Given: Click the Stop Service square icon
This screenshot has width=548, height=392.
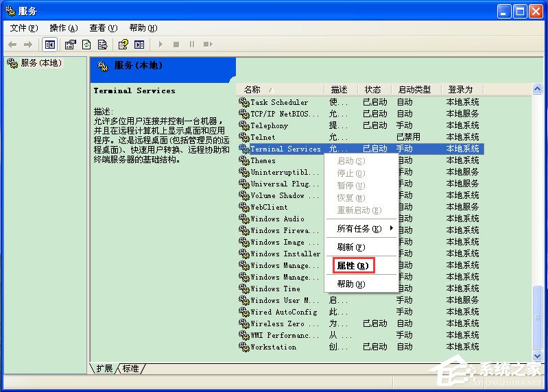Looking at the screenshot, I should [x=176, y=45].
